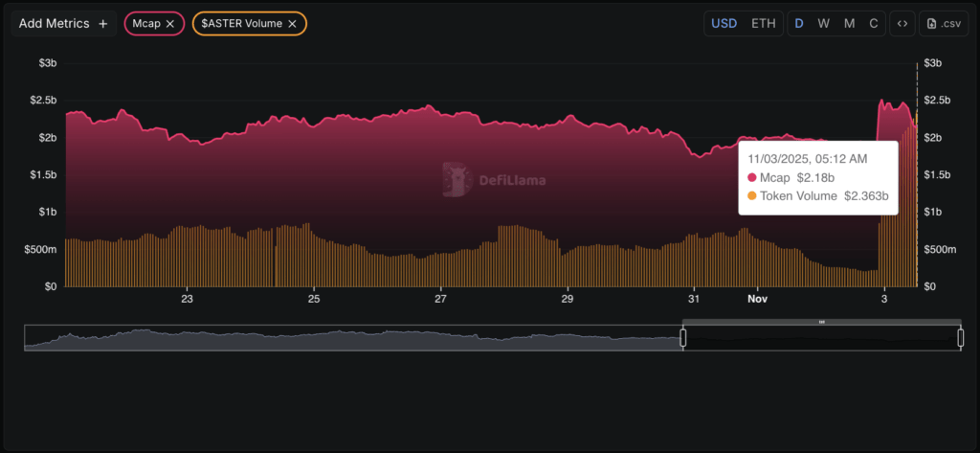Viewport: 980px width, 453px height.
Task: Download chart data via the .csv button
Action: [x=943, y=24]
